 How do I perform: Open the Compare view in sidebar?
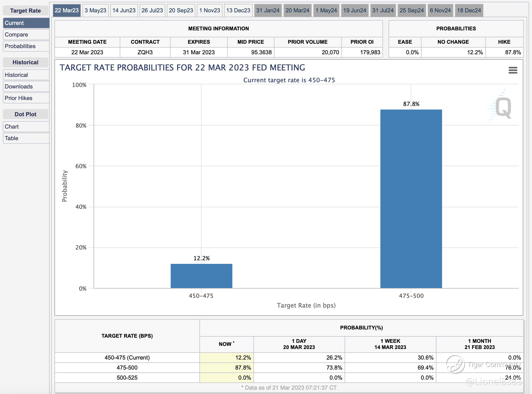pyautogui.click(x=26, y=35)
